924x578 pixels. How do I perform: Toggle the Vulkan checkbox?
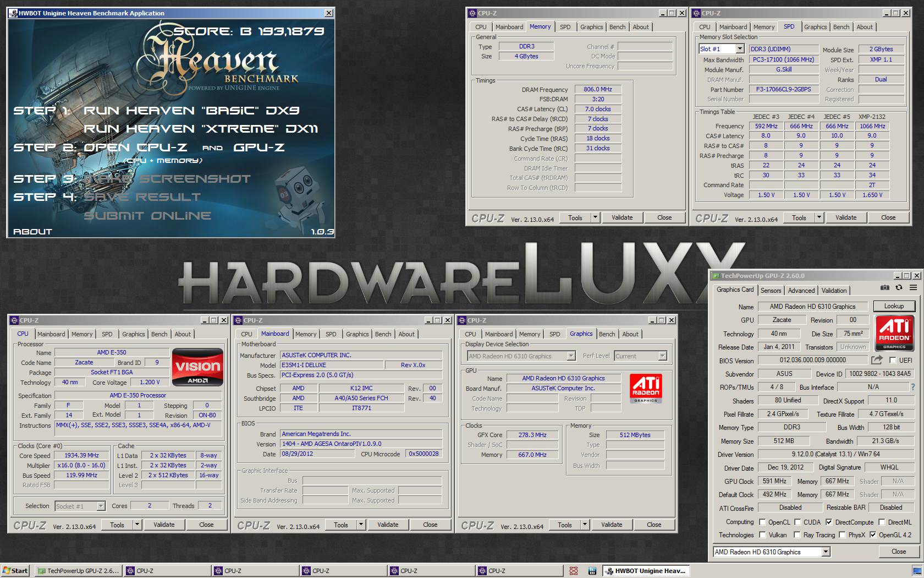click(762, 535)
